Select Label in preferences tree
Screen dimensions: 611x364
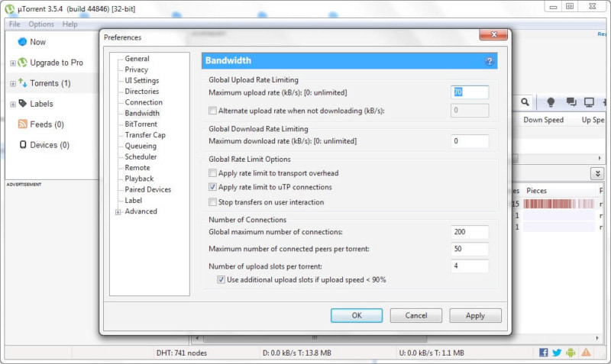point(133,200)
